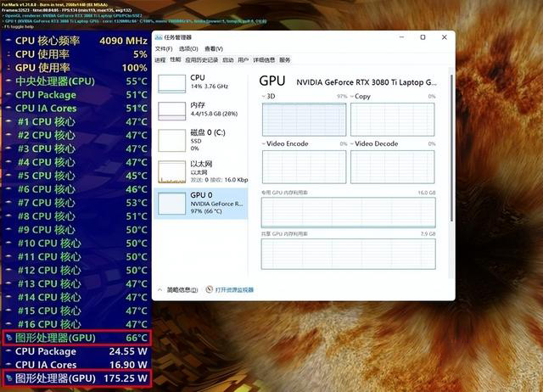Select the 磁盘 0 (C:) graph thumbnail
This screenshot has height=392, width=543.
176,140
